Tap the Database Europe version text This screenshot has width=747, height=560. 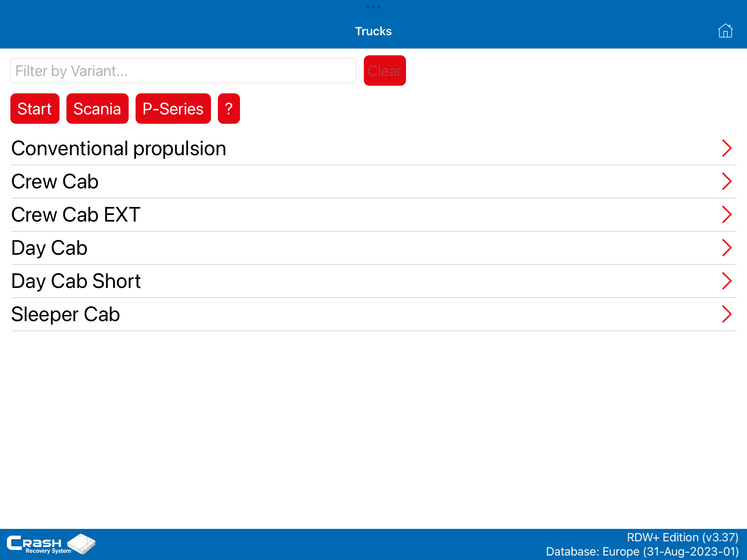[642, 551]
